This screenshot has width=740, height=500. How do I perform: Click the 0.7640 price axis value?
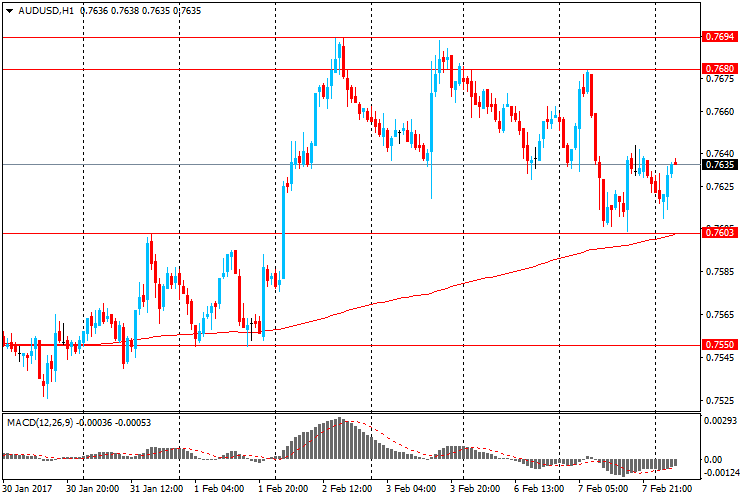click(x=720, y=153)
